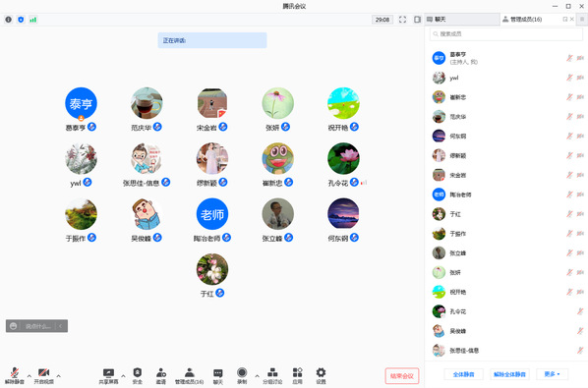Expand video options arrow beside camera
Viewport: 588px width, 388px height.
point(58,375)
